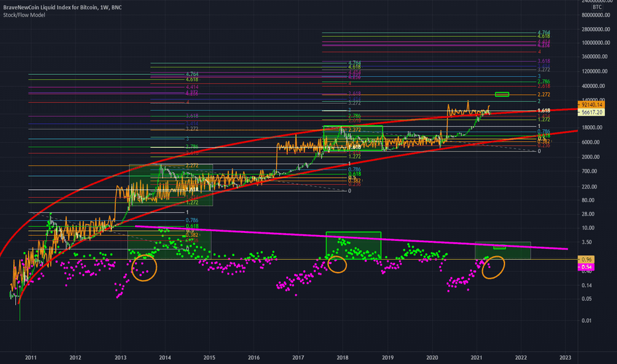Click the 3600000.00 price axis label
Screen dimensions: 617x364
pyautogui.click(x=594, y=57)
